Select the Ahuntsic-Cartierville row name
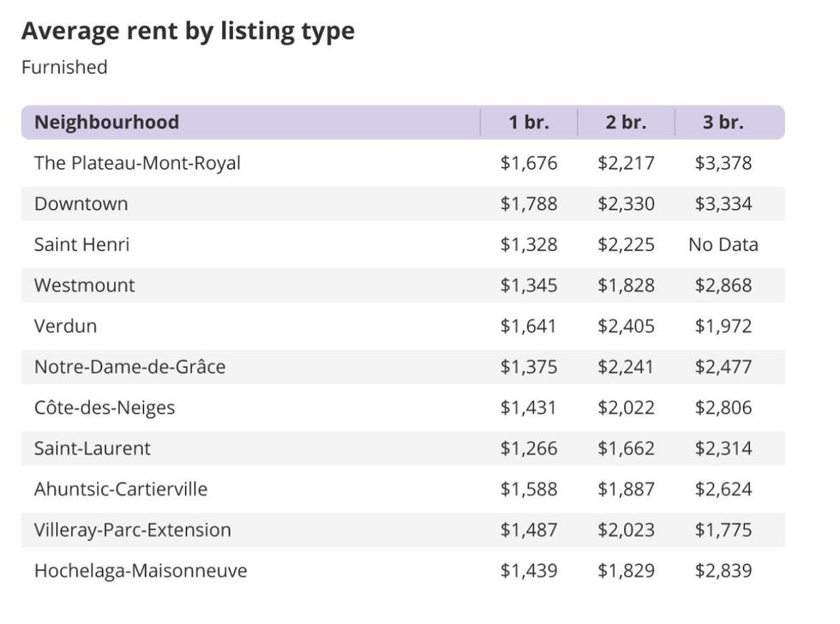 pos(120,489)
